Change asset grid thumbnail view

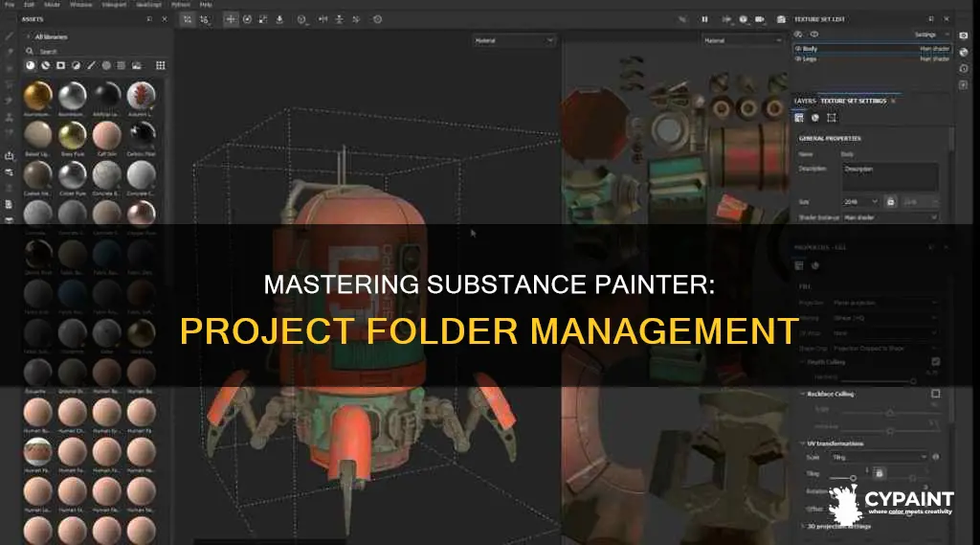161,65
